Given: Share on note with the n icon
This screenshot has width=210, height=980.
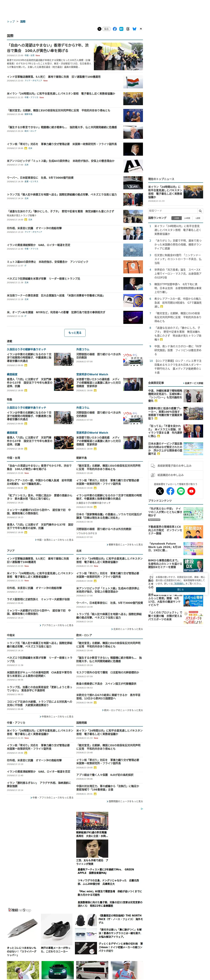Looking at the screenshot, I should coord(141,29).
